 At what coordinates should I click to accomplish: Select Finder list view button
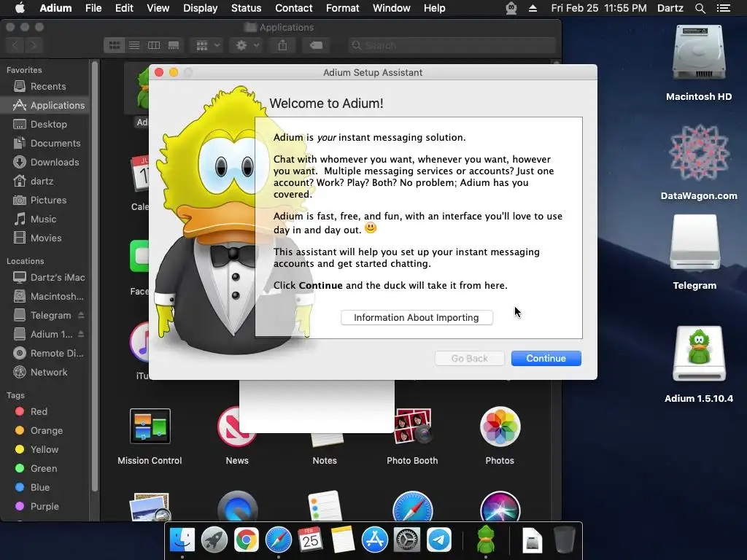pos(134,45)
